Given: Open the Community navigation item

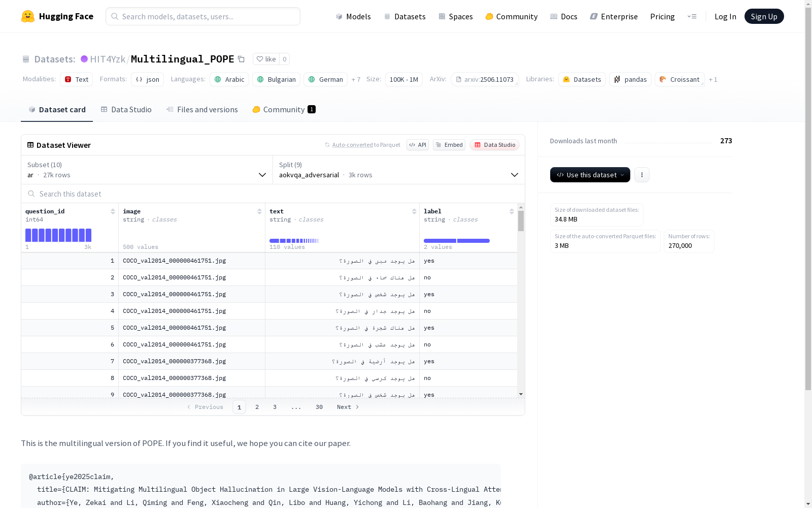Looking at the screenshot, I should [512, 16].
